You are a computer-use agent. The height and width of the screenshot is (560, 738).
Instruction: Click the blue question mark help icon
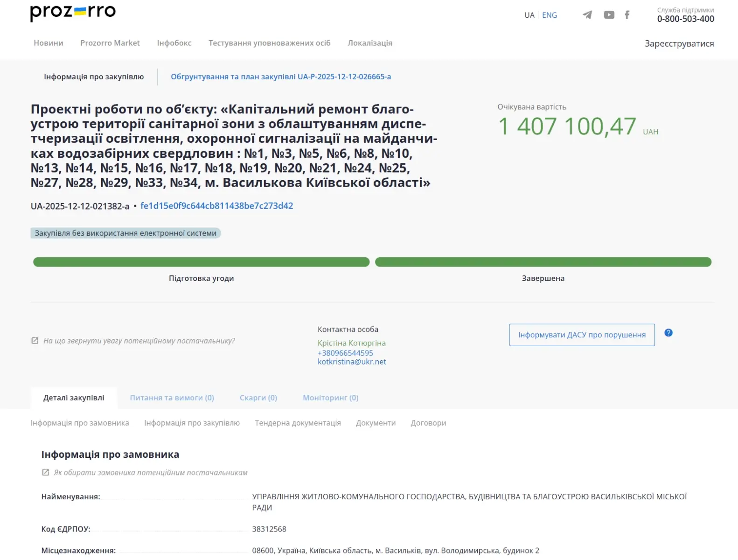click(x=668, y=333)
